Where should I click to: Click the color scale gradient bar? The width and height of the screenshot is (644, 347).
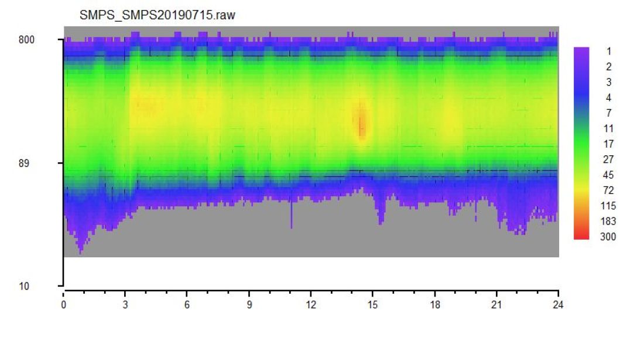pyautogui.click(x=581, y=143)
